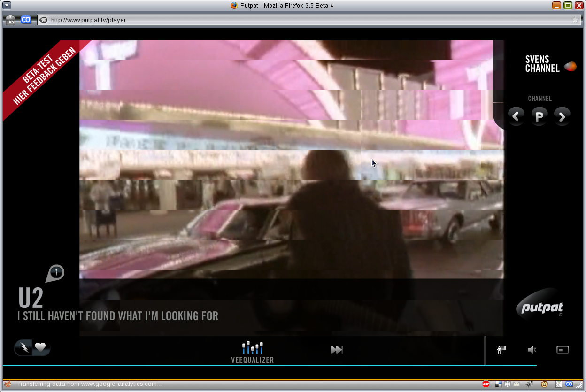Open the song info bubble icon
This screenshot has height=392, width=586.
coord(56,272)
